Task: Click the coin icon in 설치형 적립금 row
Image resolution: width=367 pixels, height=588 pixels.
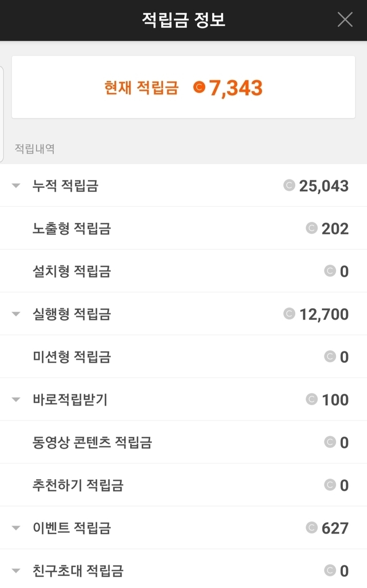Action: 330,271
